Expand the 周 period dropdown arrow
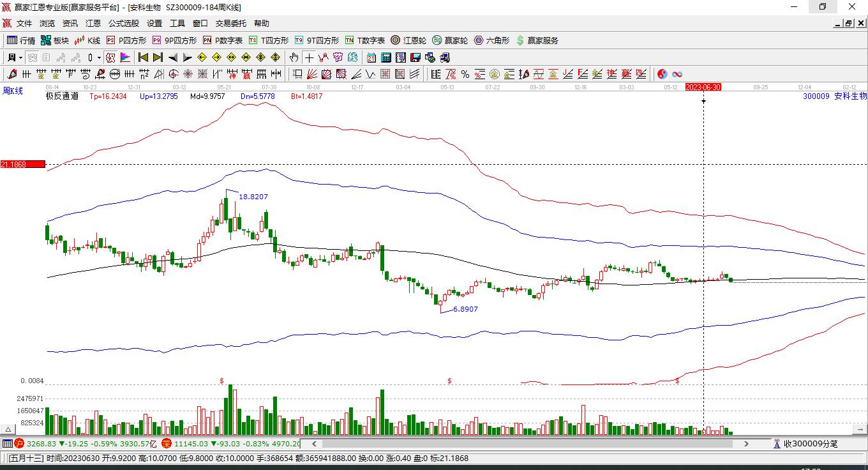868x470 pixels. [20, 57]
